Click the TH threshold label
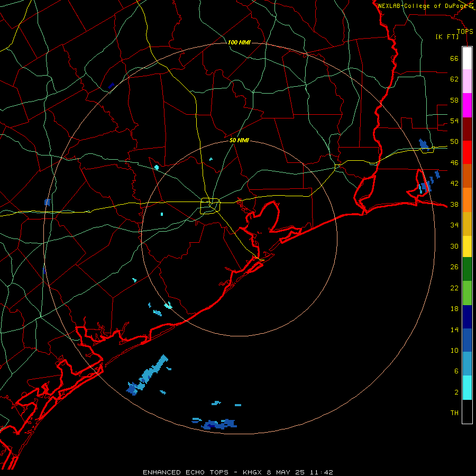 (x=454, y=413)
